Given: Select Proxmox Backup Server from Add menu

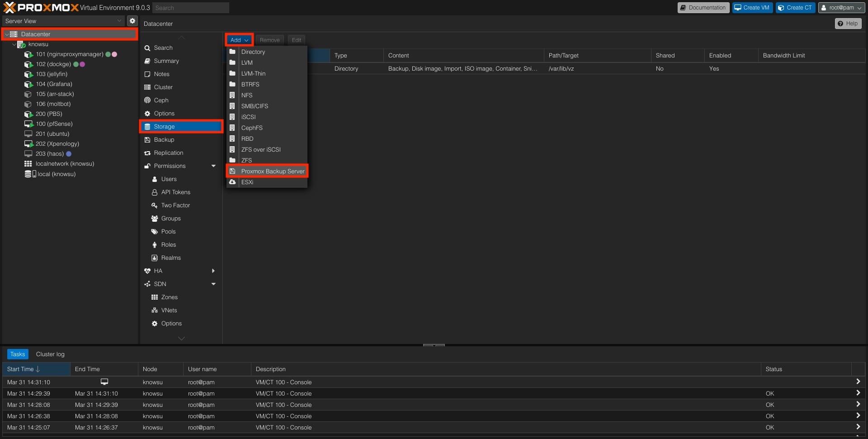Looking at the screenshot, I should coord(272,172).
